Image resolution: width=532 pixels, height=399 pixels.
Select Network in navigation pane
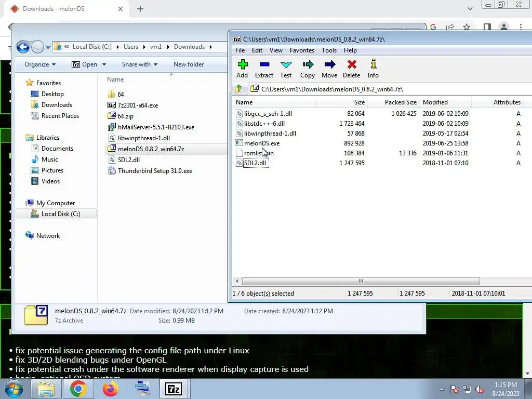(x=43, y=236)
